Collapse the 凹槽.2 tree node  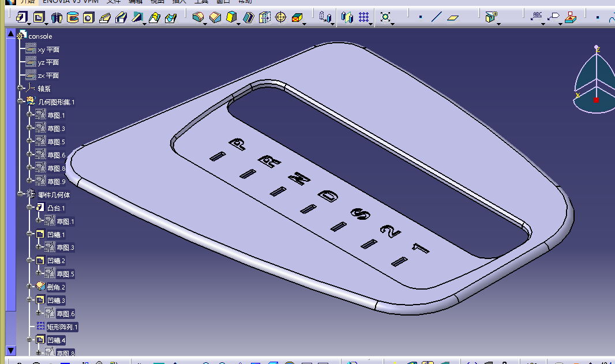tap(29, 260)
